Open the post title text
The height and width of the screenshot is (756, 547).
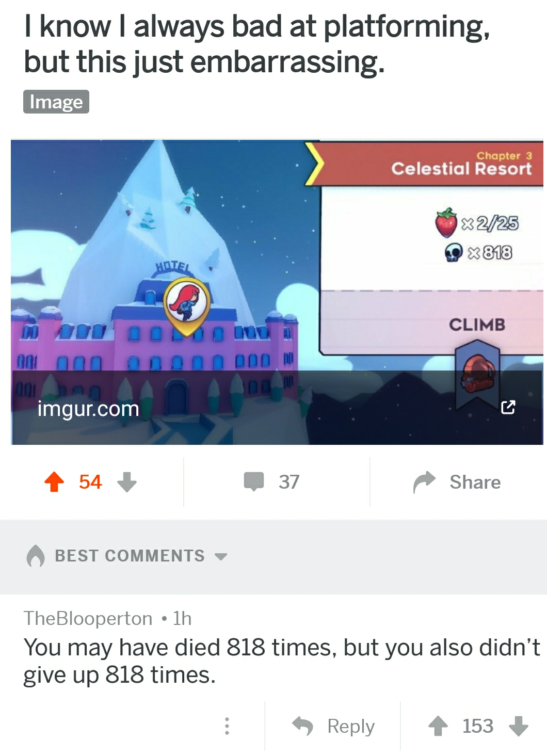click(257, 44)
